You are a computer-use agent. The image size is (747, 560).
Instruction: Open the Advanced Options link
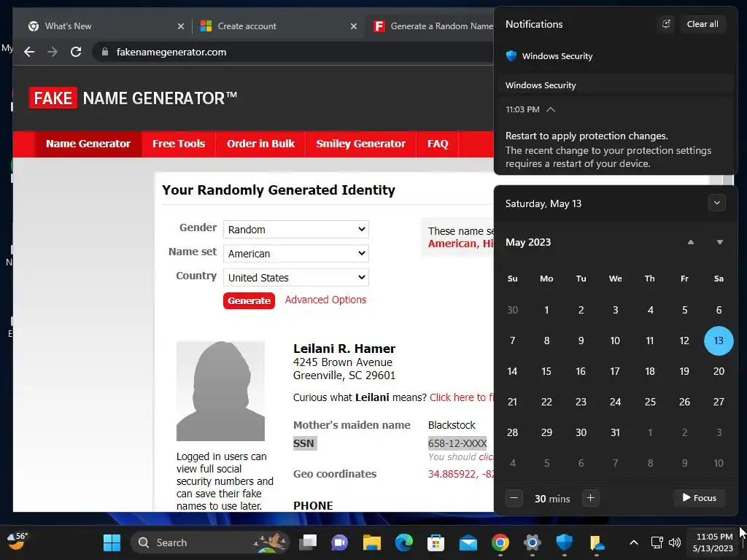(326, 300)
